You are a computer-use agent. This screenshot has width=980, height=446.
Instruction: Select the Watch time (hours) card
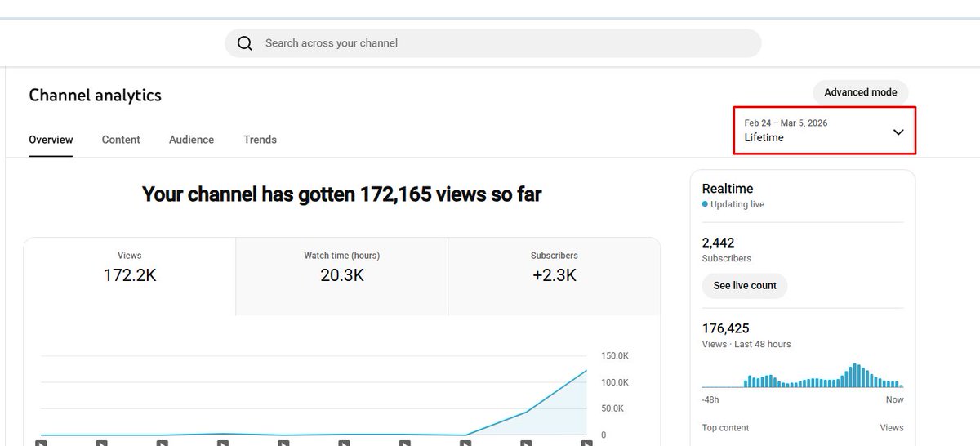pos(341,277)
